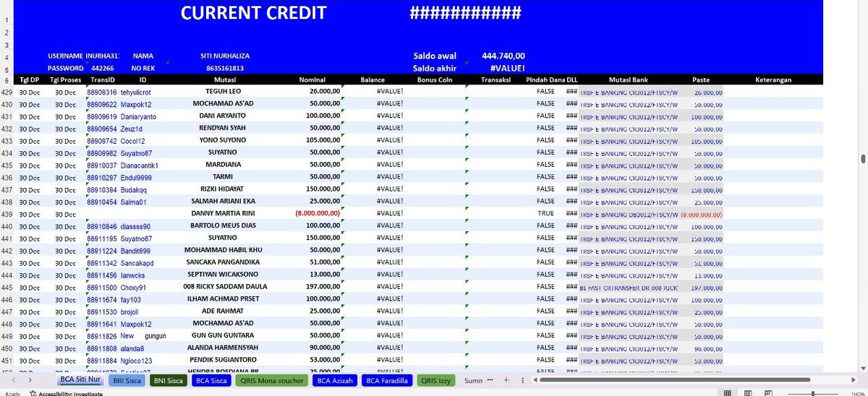Open the BCA Sisca sheet tab
Viewport: 868px width, 396px height.
(x=211, y=379)
